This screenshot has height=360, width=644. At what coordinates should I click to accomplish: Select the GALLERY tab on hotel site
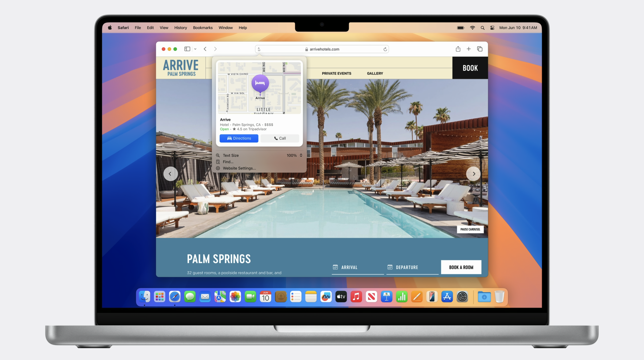coord(375,73)
